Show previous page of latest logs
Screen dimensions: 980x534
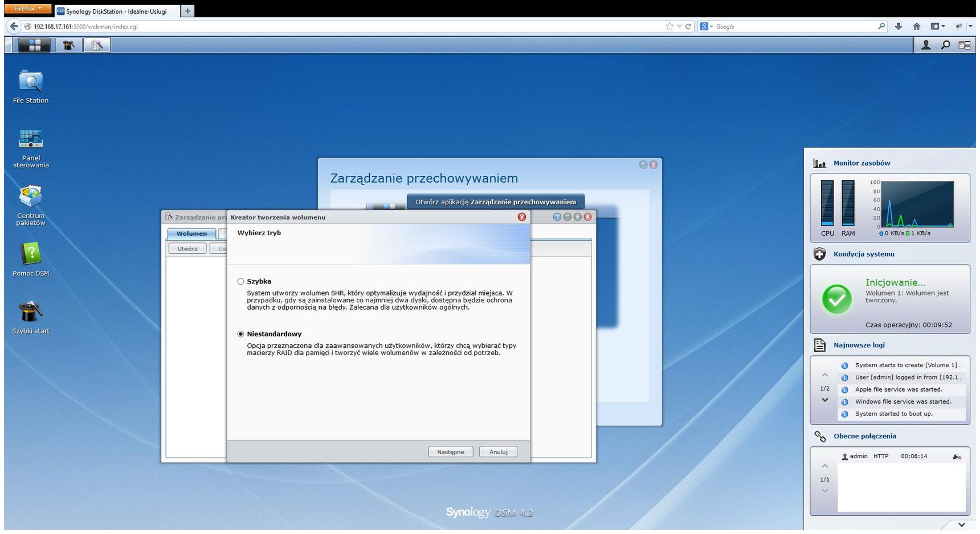click(x=824, y=375)
